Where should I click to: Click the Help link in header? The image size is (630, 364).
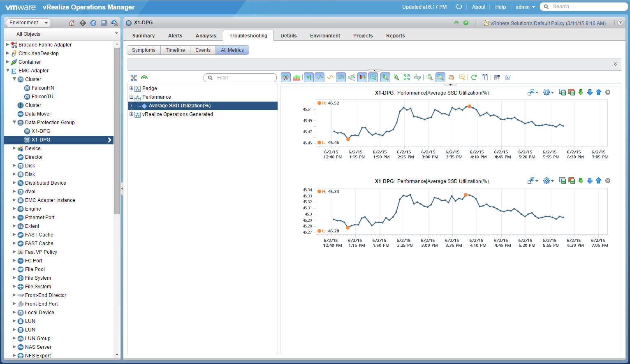tap(500, 7)
